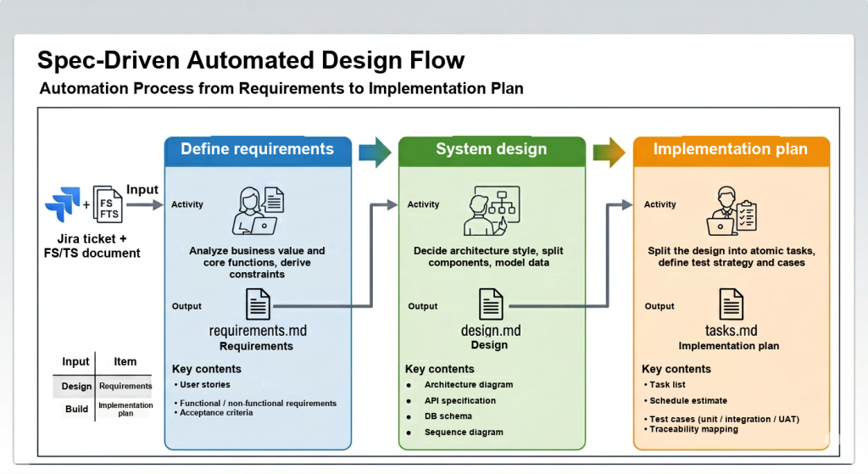
Task: Select the subtitle Automation Process from Requirements
Action: click(281, 88)
